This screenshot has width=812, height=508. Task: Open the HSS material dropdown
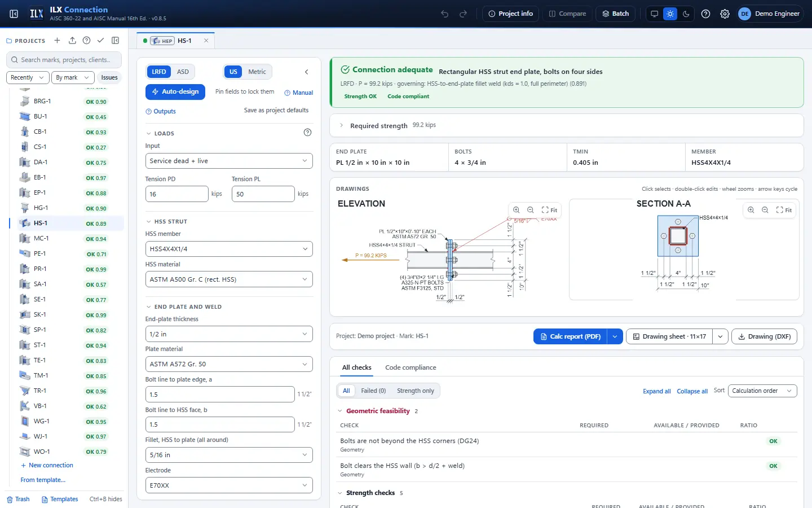coord(229,279)
